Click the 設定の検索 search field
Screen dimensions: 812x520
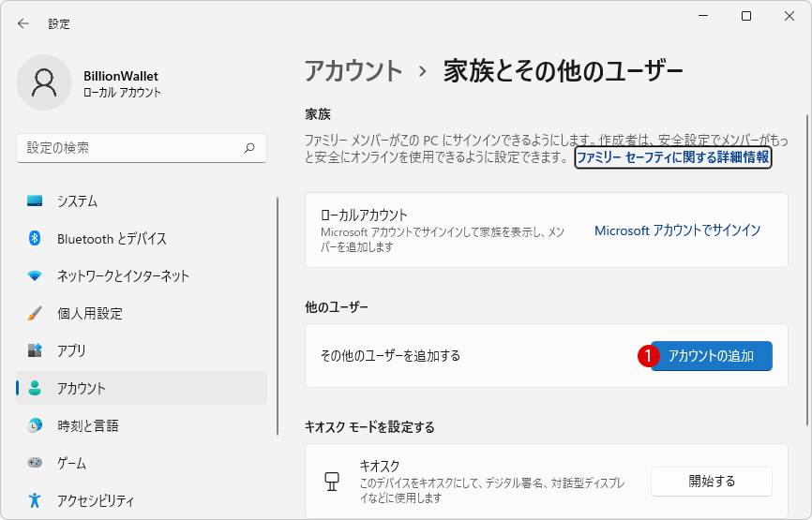[x=142, y=148]
